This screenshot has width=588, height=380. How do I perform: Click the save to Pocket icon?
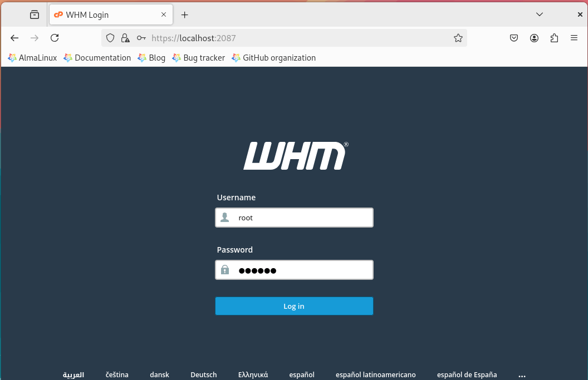pos(513,38)
